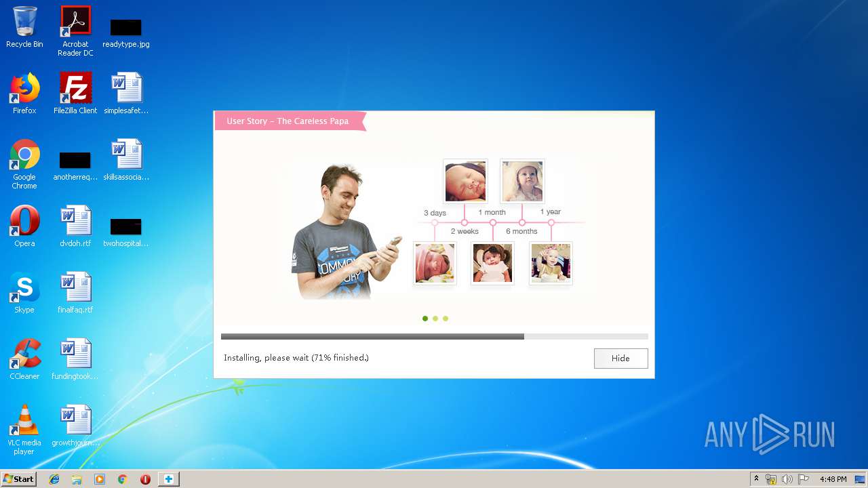This screenshot has width=868, height=488.
Task: Click the 3 days timeline marker
Action: (435, 222)
